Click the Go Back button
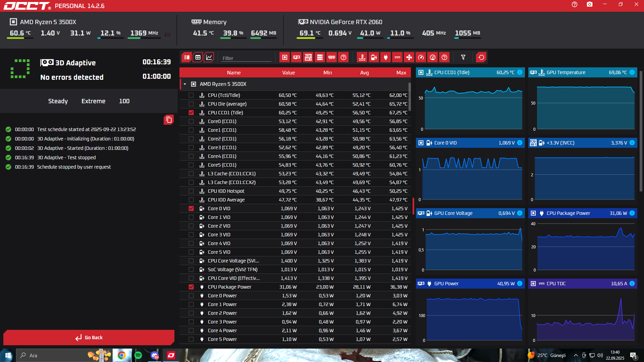The image size is (644, 362). click(x=89, y=338)
